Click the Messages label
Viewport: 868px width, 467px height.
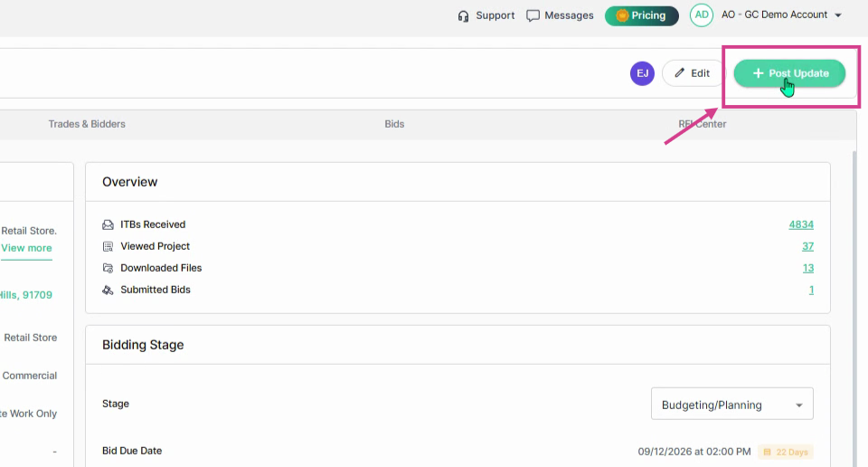[x=569, y=15]
